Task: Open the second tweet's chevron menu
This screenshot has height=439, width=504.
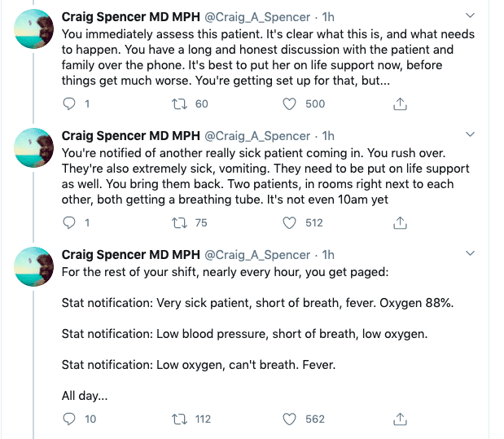Action: click(x=471, y=135)
